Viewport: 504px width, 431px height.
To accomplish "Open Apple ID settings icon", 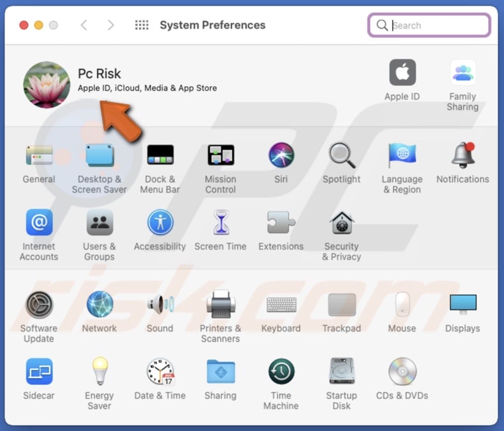I will [x=402, y=72].
